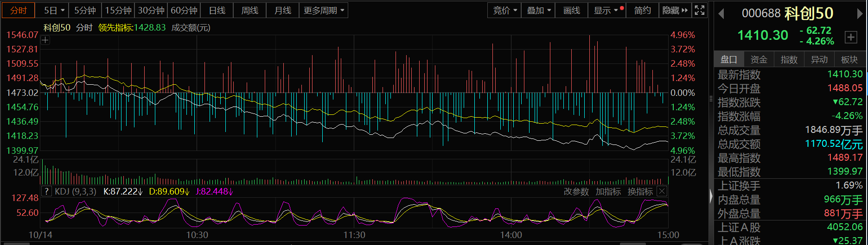Image resolution: width=868 pixels, height=245 pixels.
Task: Toggle 简约 simplified view mode
Action: coord(642,10)
